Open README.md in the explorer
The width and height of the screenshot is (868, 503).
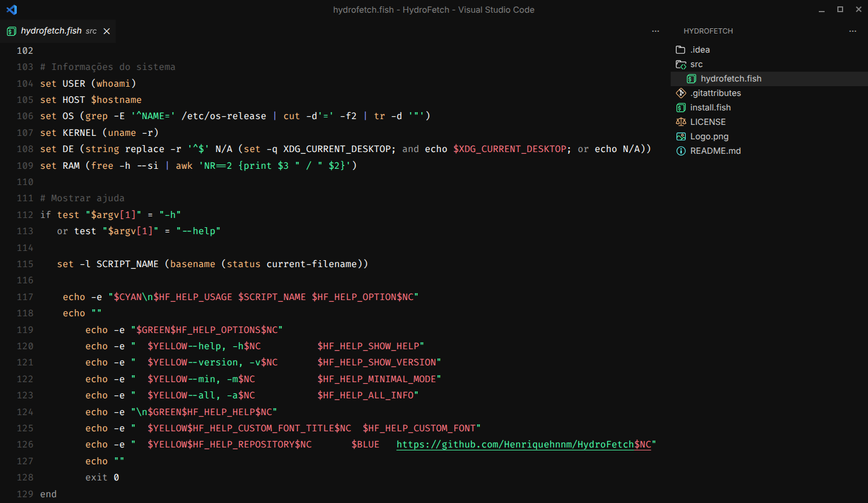point(769,151)
